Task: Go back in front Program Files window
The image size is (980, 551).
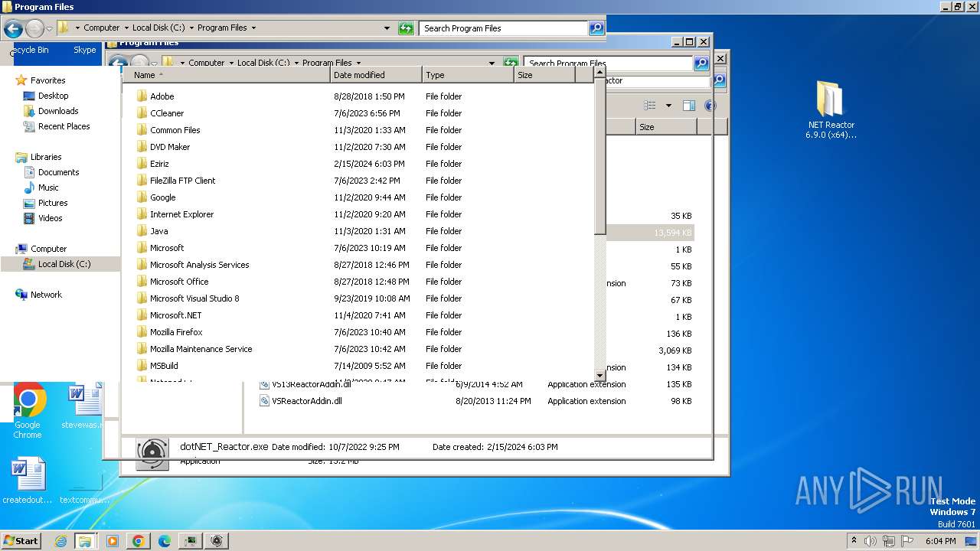Action: pos(13,29)
